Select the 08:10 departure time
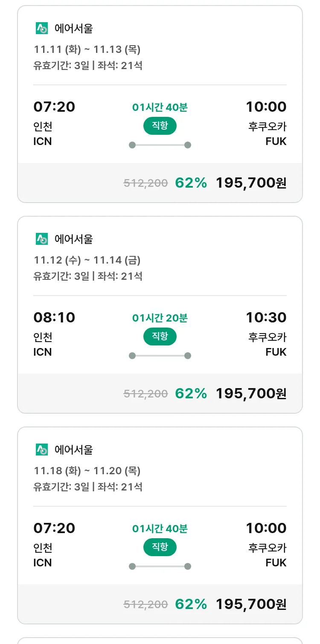 tap(54, 318)
